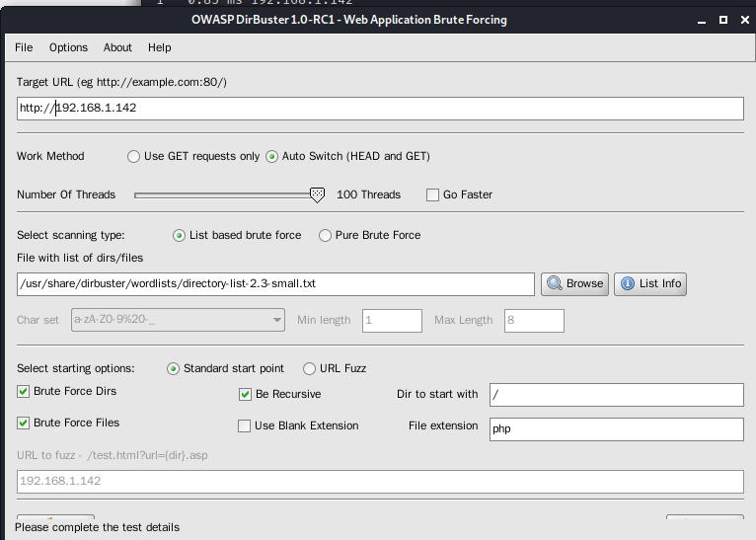The width and height of the screenshot is (756, 540).
Task: Click the Number Of Threads slider handle
Action: 317,194
